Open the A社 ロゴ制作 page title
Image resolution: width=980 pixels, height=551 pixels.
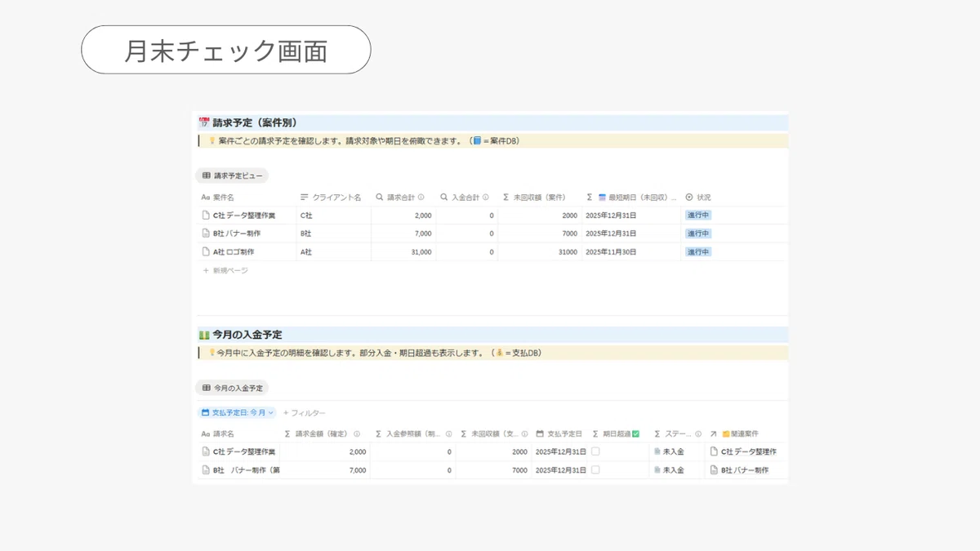coord(234,252)
